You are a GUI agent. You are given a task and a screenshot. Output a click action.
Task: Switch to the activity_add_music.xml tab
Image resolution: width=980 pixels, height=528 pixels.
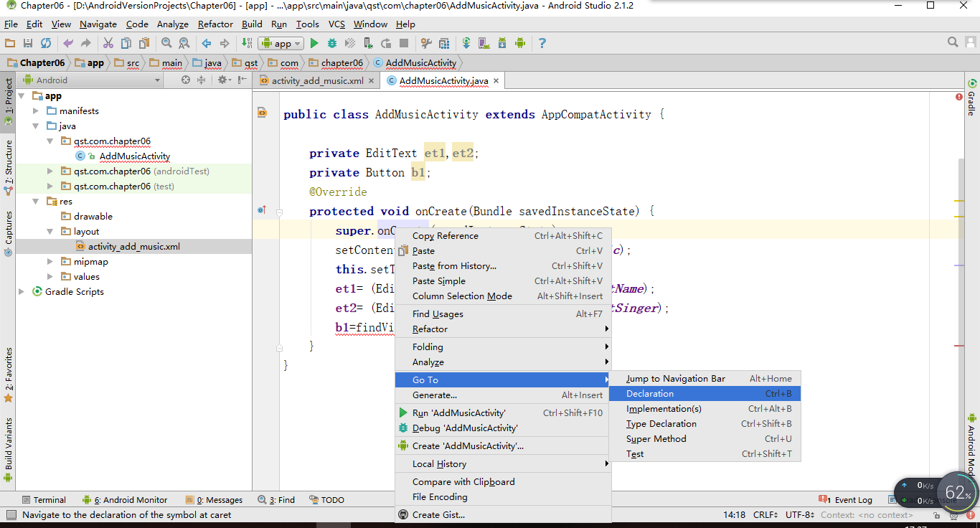[x=318, y=81]
